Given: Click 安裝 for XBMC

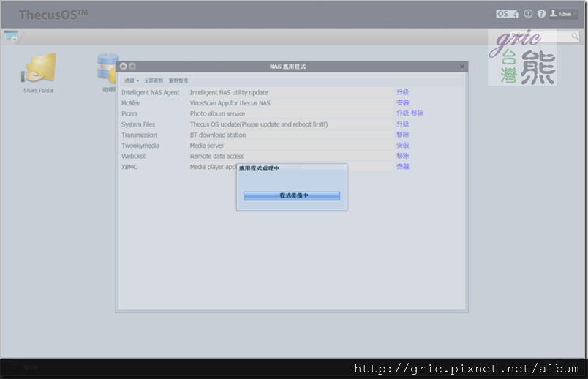Looking at the screenshot, I should pyautogui.click(x=403, y=166).
